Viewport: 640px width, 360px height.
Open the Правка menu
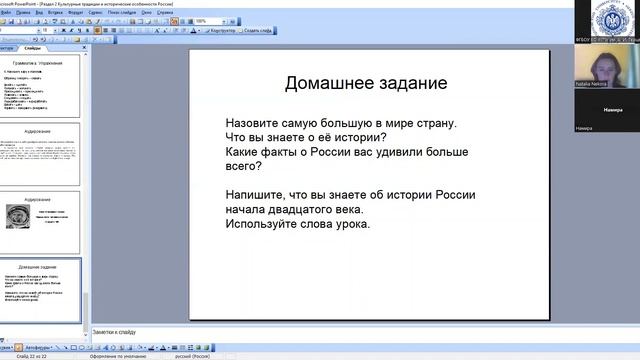(23, 13)
